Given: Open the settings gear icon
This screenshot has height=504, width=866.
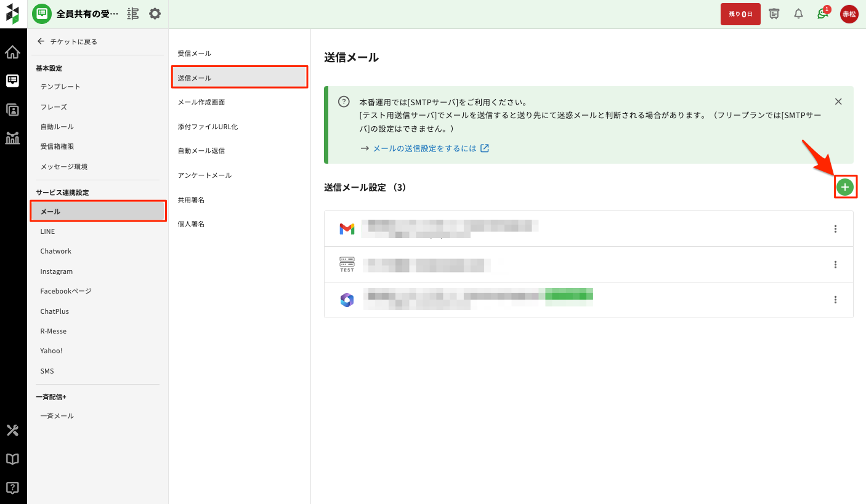Looking at the screenshot, I should [155, 14].
